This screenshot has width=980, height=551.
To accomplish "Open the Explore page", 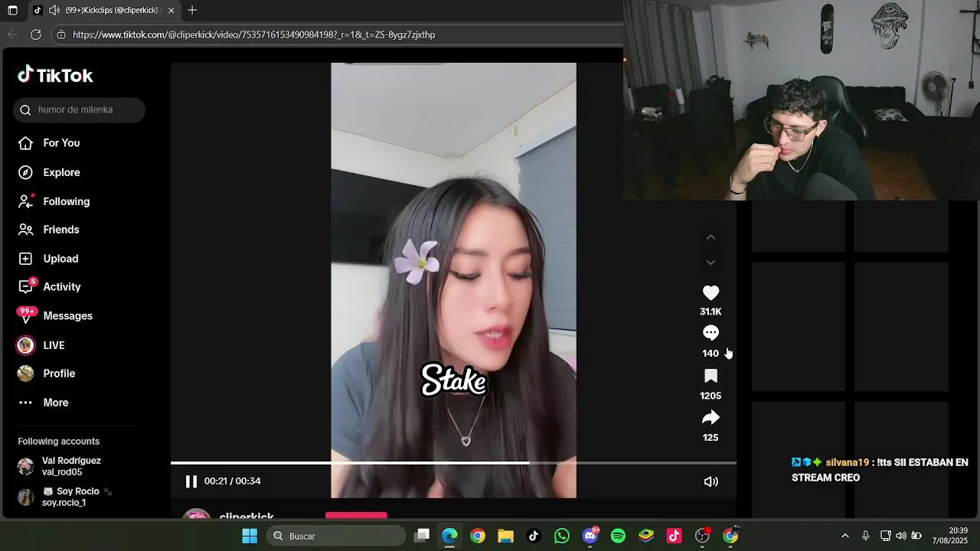I will pyautogui.click(x=49, y=172).
